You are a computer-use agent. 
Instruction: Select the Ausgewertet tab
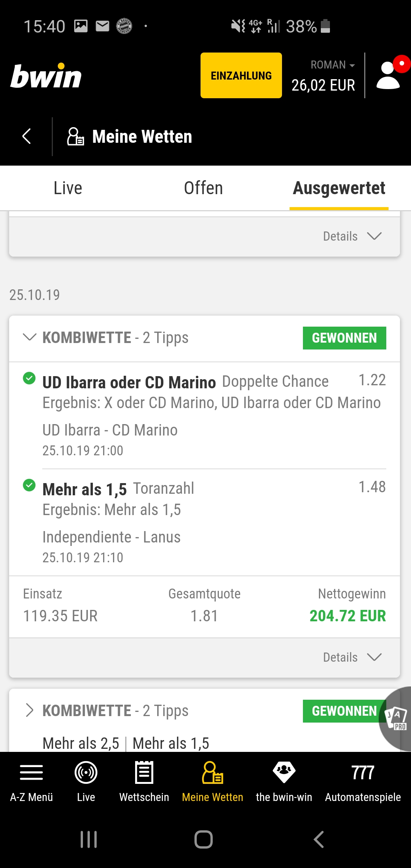pyautogui.click(x=339, y=188)
